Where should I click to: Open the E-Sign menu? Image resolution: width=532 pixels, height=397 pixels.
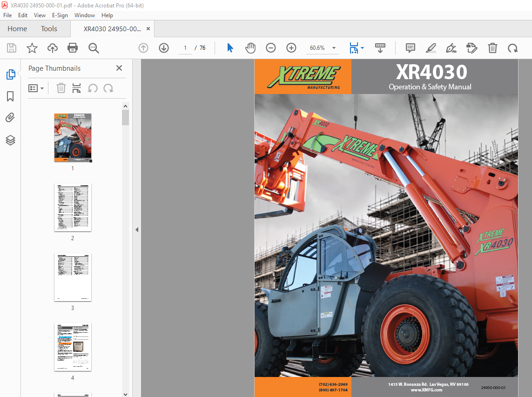point(60,15)
